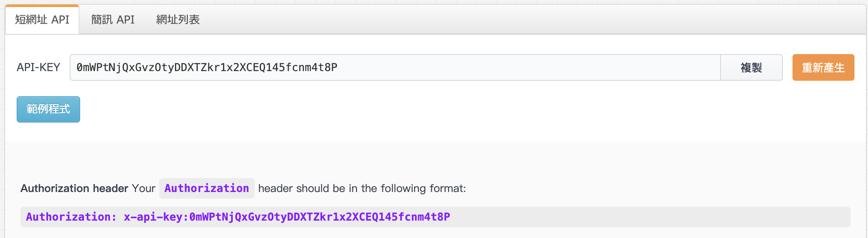
Task: Open the 簡訊 API tab
Action: (113, 20)
